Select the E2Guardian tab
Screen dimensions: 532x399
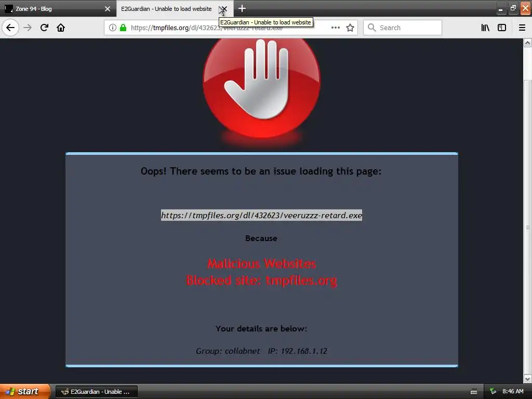point(175,8)
